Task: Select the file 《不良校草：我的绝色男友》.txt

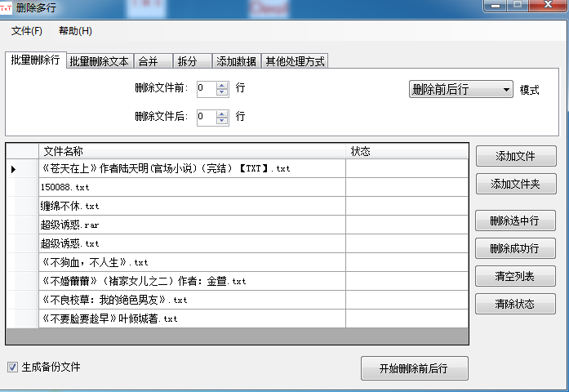Action: pos(192,301)
